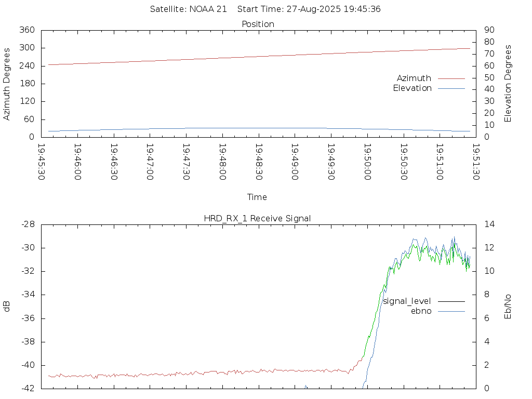Viewport: 532px width, 399px height.
Task: Click the blue Elevation legend line sample
Action: tap(451, 88)
